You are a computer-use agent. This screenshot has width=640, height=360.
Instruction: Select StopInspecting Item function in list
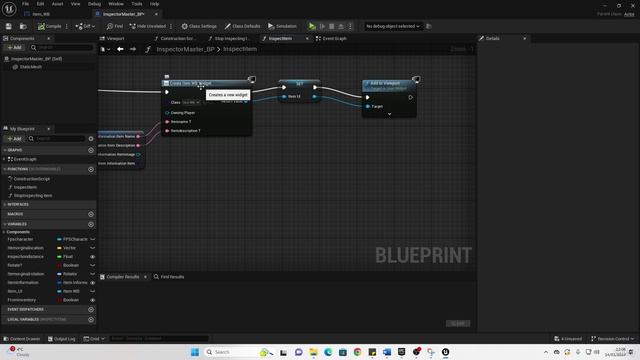pos(33,196)
